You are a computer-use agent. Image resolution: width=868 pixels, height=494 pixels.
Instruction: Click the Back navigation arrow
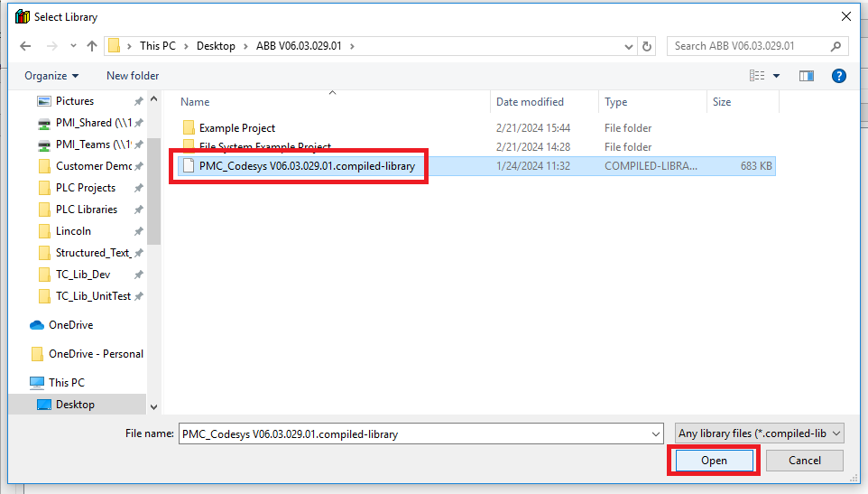tap(25, 46)
